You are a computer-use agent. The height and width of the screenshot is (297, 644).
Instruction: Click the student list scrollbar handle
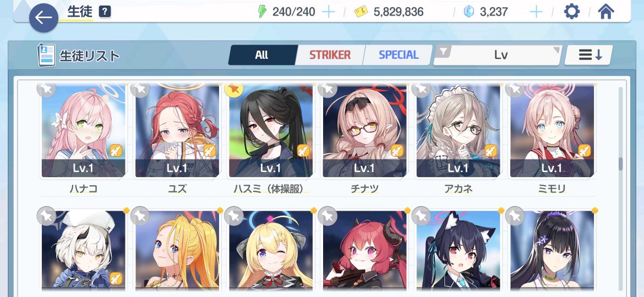tap(620, 164)
